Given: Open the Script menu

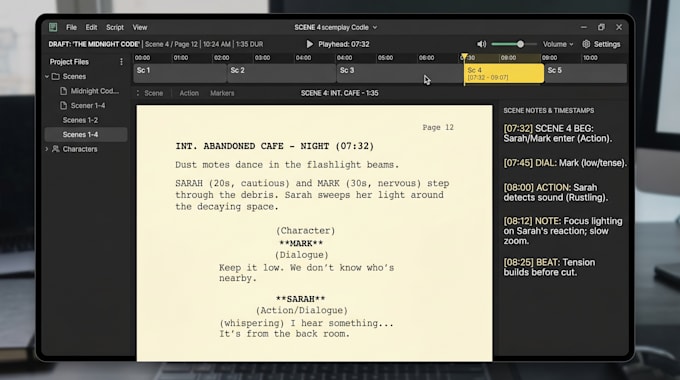Looking at the screenshot, I should (115, 27).
